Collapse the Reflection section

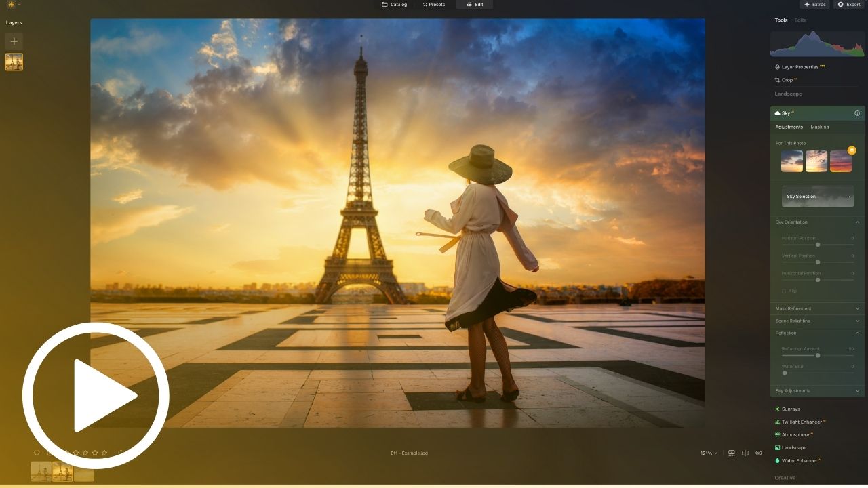(x=818, y=333)
